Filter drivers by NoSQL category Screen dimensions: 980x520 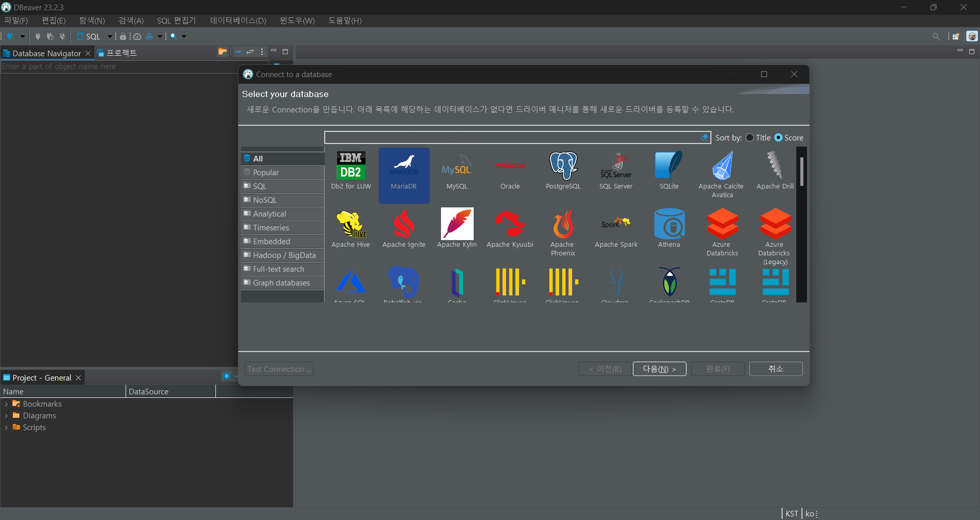(x=283, y=200)
